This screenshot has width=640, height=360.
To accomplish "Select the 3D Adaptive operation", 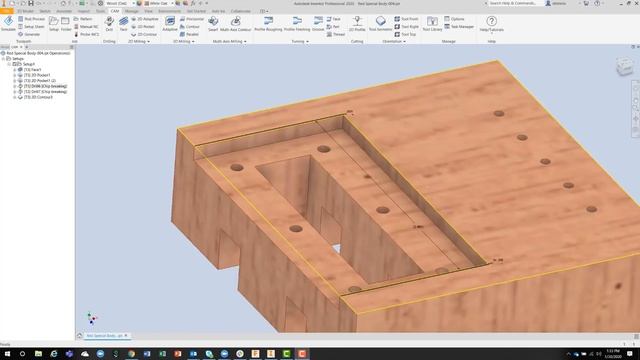I will (x=170, y=24).
